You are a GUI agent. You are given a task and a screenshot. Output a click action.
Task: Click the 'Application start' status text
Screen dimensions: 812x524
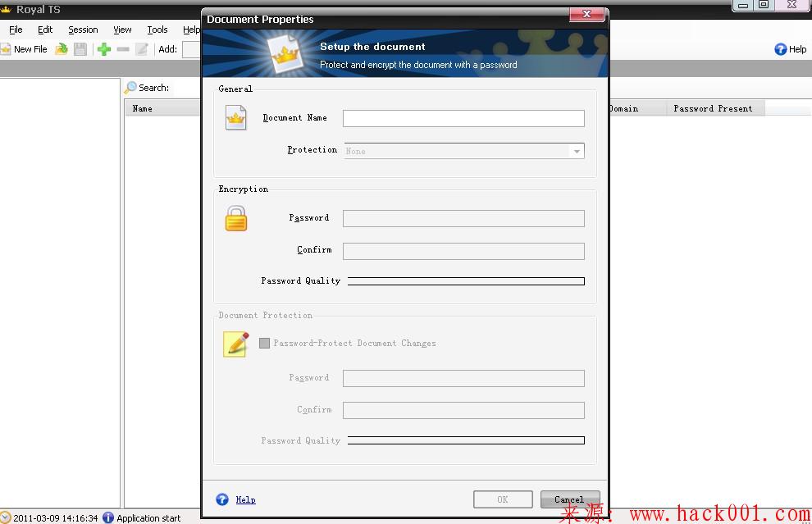[x=148, y=517]
